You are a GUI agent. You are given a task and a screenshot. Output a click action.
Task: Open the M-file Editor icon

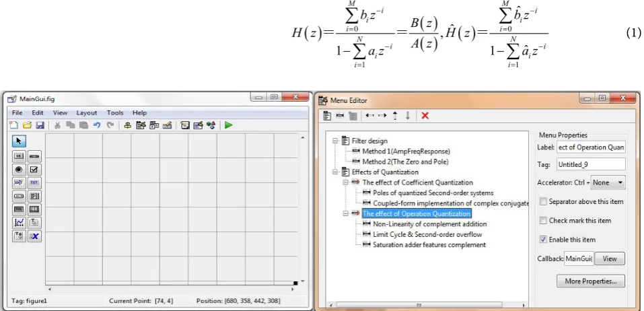click(x=185, y=125)
